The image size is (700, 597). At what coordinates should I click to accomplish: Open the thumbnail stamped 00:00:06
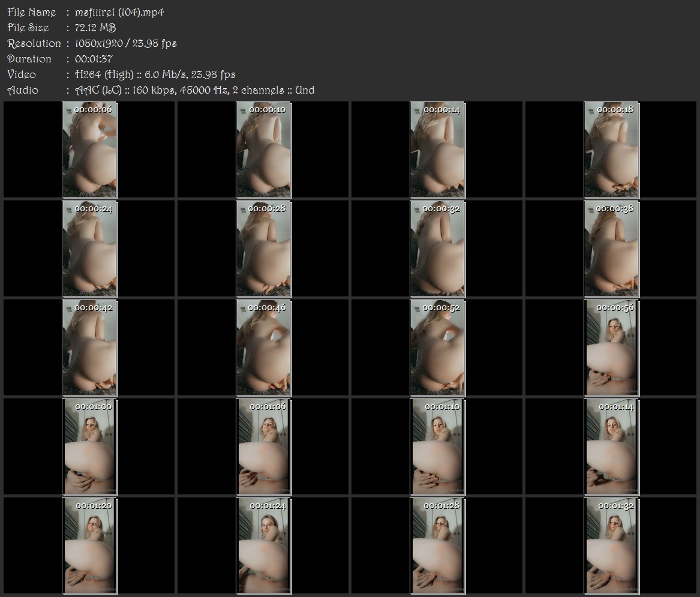pos(90,149)
